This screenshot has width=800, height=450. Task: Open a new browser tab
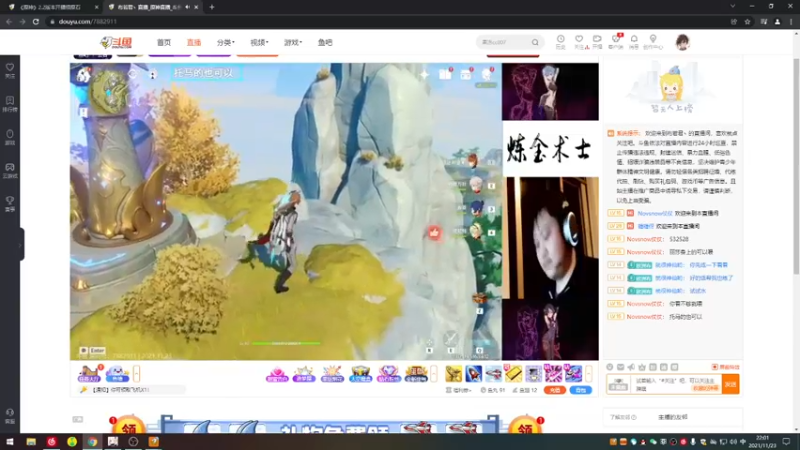[212, 7]
